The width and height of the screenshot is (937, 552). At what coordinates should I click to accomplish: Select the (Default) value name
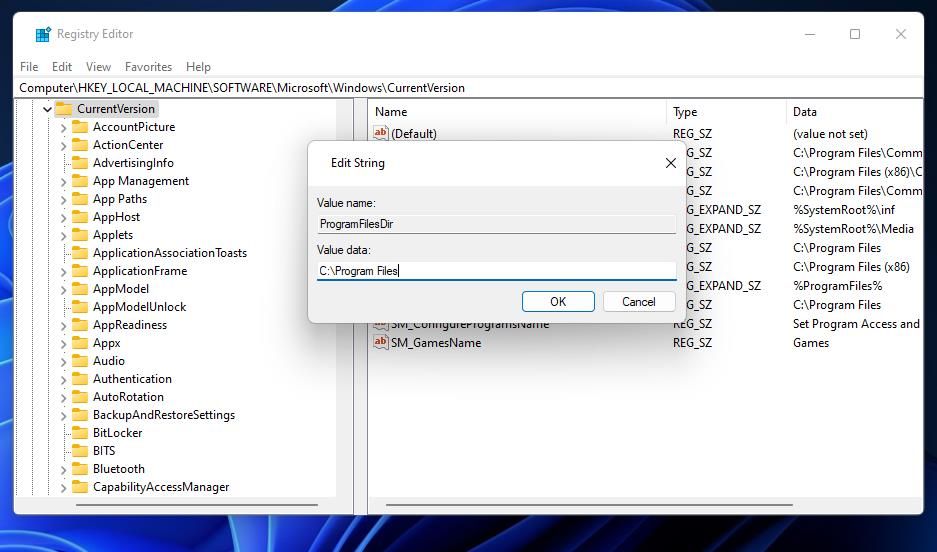pos(414,134)
